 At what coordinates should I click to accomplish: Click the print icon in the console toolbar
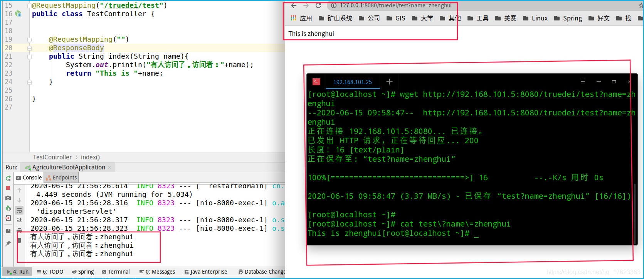(19, 230)
